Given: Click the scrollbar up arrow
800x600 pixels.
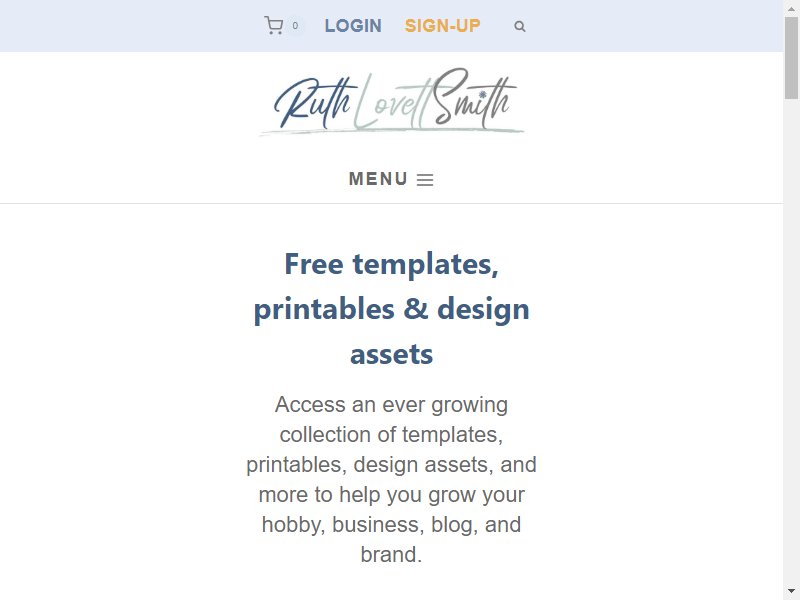Looking at the screenshot, I should tap(791, 7).
